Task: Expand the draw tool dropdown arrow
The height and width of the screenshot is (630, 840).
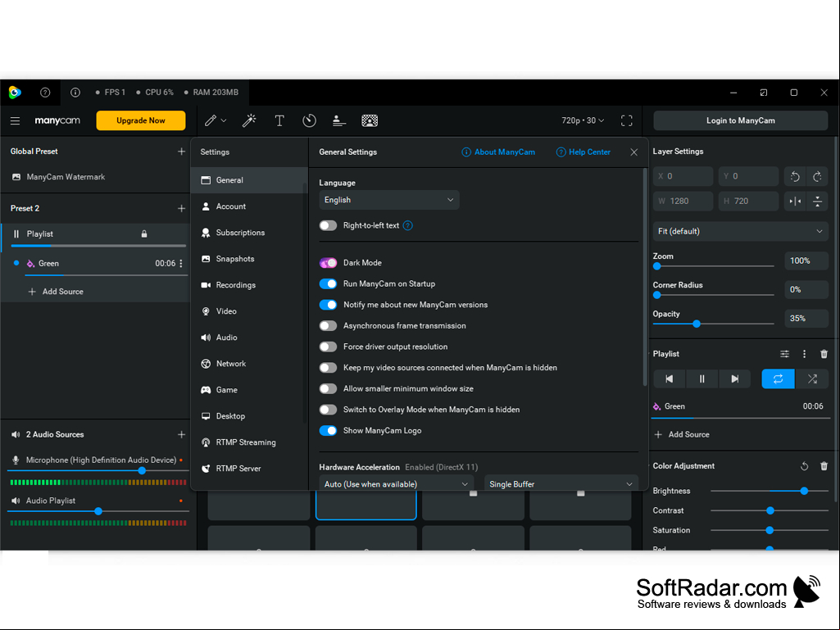Action: 224,120
